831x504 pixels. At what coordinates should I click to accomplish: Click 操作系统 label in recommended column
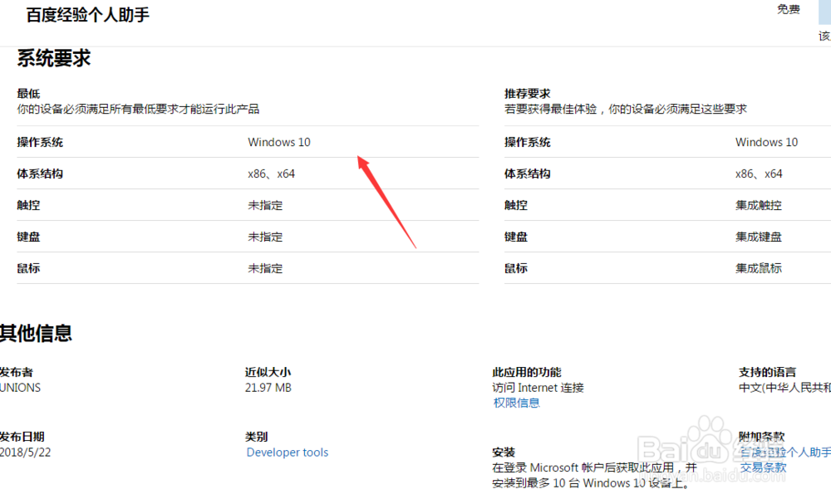(528, 142)
